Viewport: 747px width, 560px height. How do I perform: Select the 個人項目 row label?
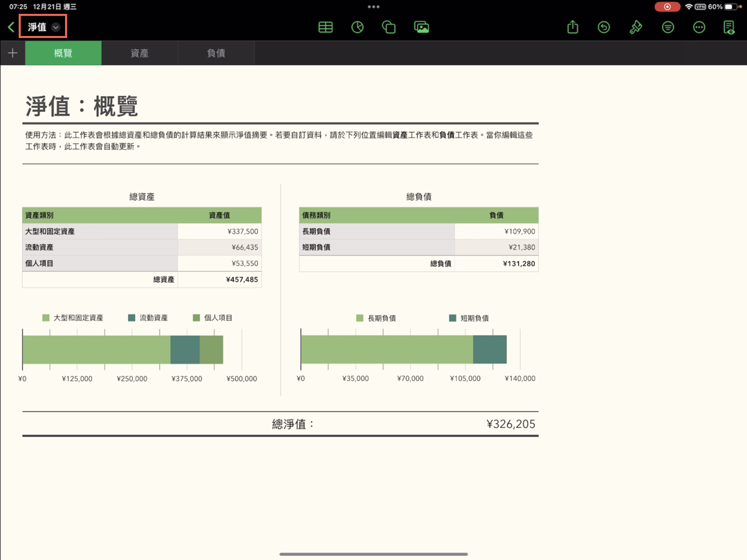coord(100,263)
